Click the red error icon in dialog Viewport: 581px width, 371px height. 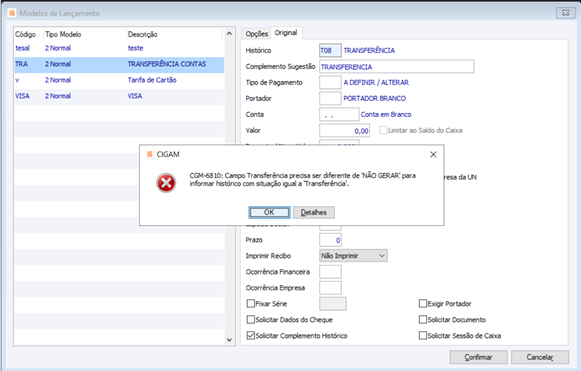[166, 183]
